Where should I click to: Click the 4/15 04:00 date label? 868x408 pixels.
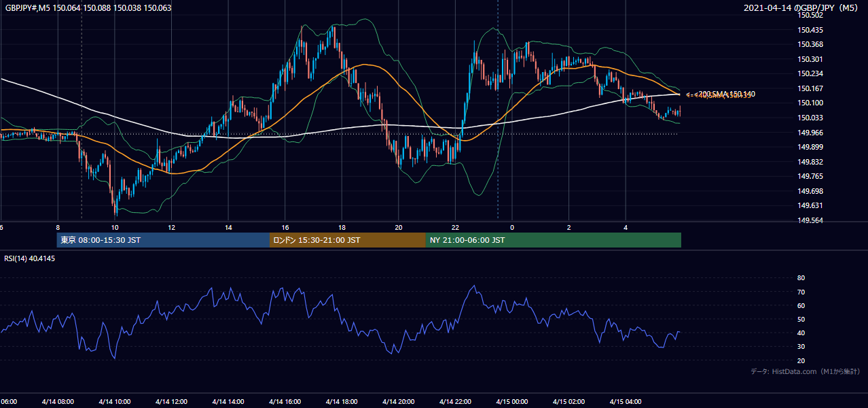point(626,402)
